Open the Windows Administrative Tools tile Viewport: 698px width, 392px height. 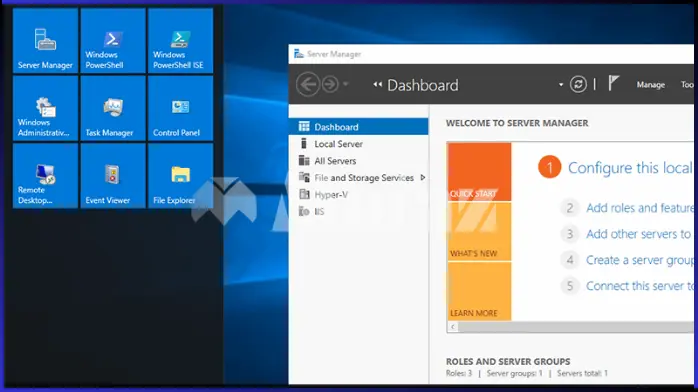pyautogui.click(x=45, y=108)
